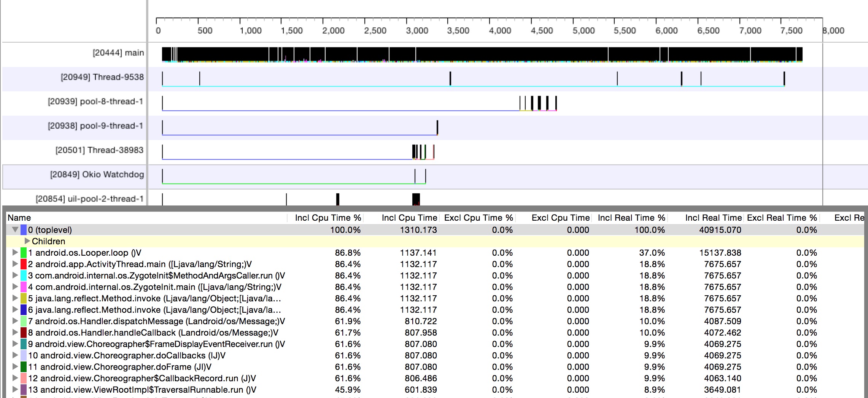
Task: Click the 1,000 mark on timeline ruler
Action: coord(250,30)
